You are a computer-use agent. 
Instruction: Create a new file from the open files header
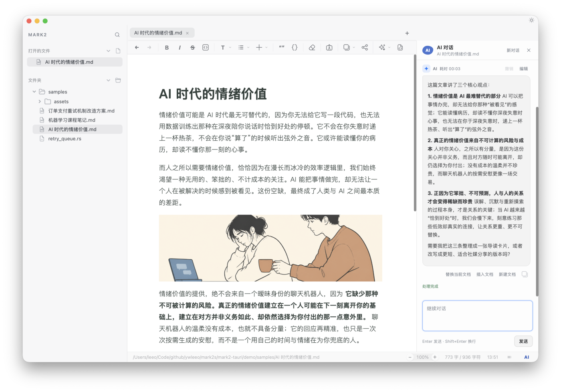point(118,51)
